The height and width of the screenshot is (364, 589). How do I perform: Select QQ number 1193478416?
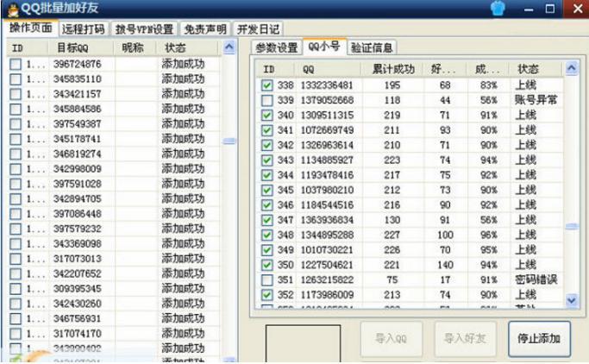click(327, 175)
